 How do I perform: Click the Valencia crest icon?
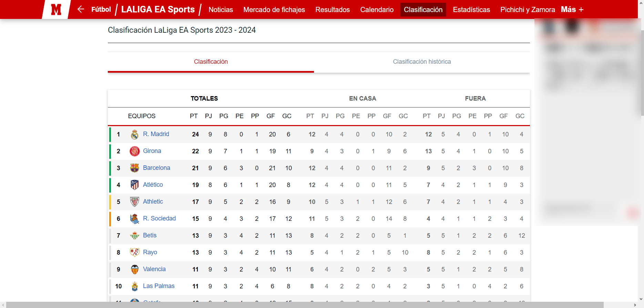pyautogui.click(x=135, y=269)
